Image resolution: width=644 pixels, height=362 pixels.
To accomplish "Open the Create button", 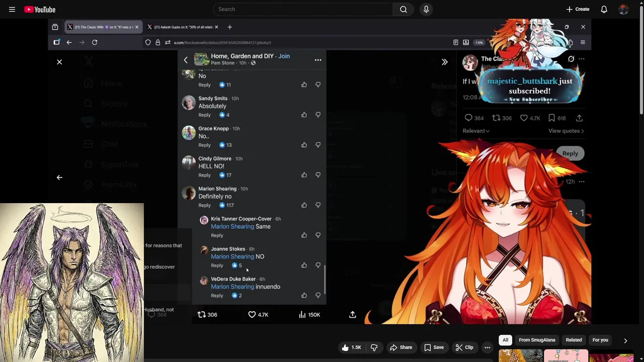I will point(578,9).
